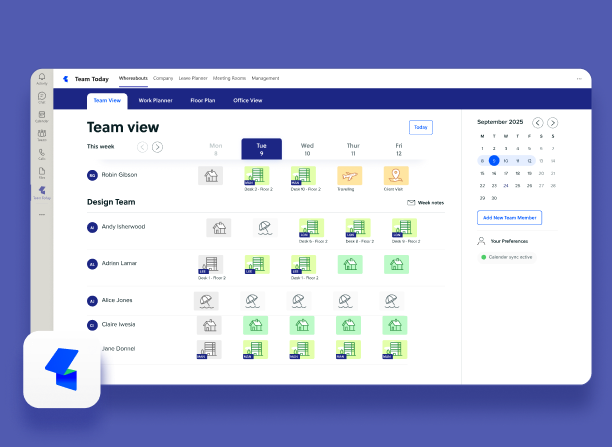The image size is (612, 447).
Task: Click Alice Jones's Monday leave umbrella icon
Action: click(x=206, y=301)
